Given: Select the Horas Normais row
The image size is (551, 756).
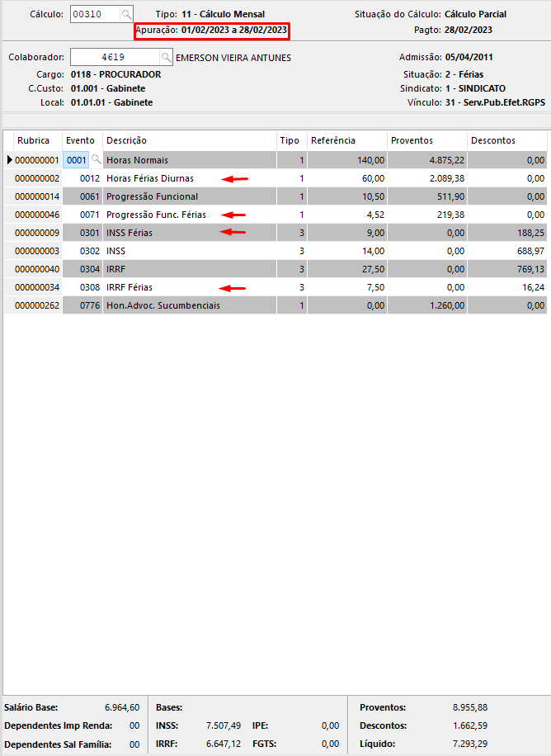Looking at the screenshot, I should (275, 160).
